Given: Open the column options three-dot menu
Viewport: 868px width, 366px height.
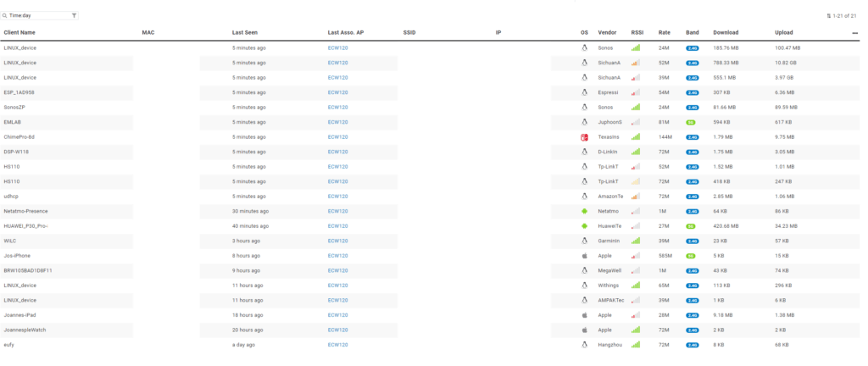Looking at the screenshot, I should coord(854,32).
